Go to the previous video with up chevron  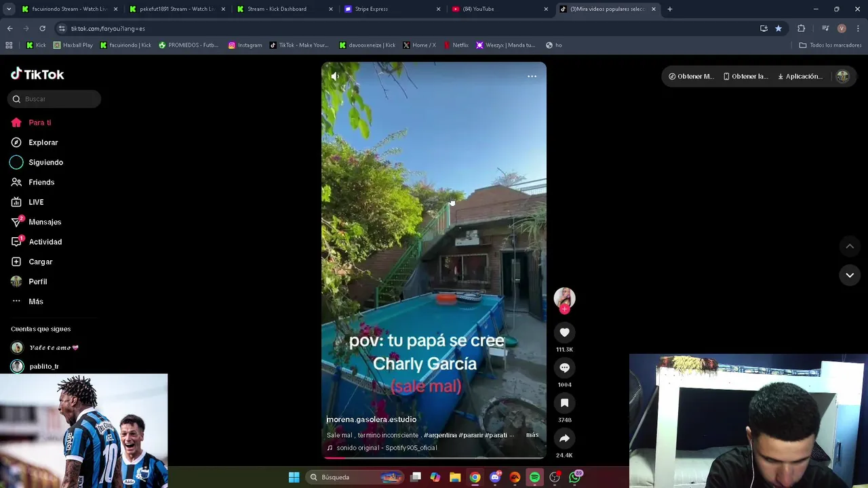(850, 246)
